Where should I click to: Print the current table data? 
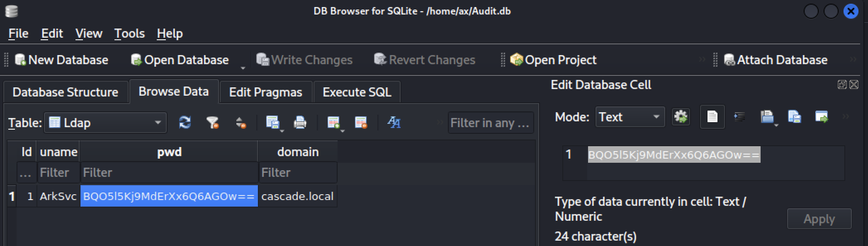click(x=300, y=123)
